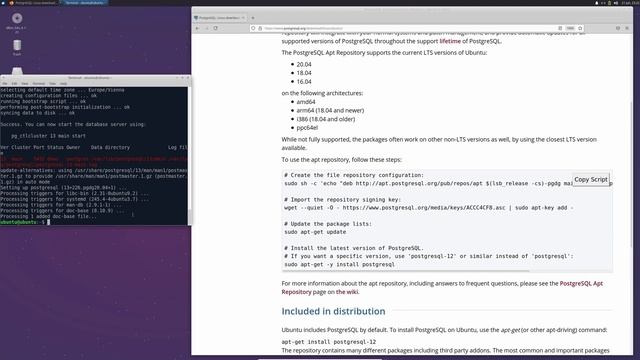The width and height of the screenshot is (640, 360).
Task: Switch to Terminal taskbar entry in panel
Action: click(84, 3)
